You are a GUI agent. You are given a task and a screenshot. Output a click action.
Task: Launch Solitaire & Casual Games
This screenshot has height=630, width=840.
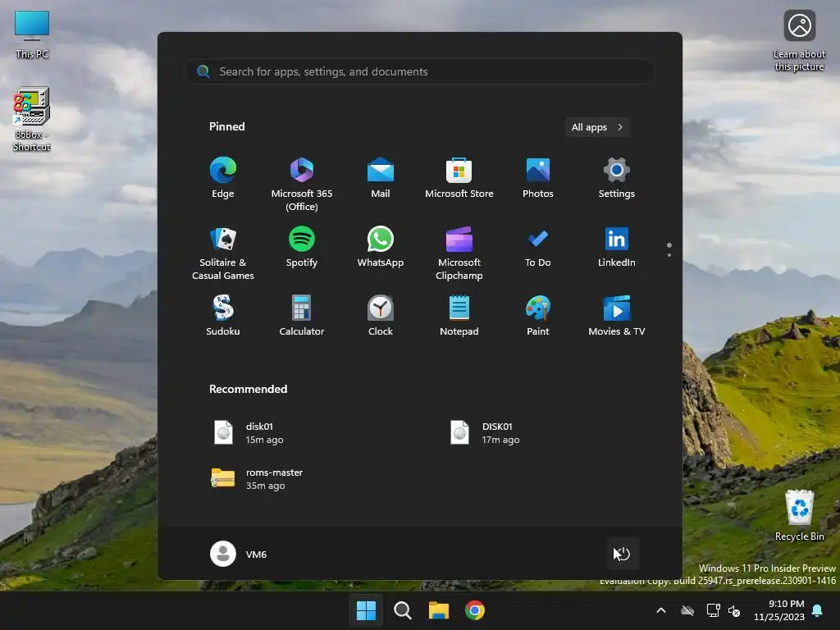(x=223, y=253)
